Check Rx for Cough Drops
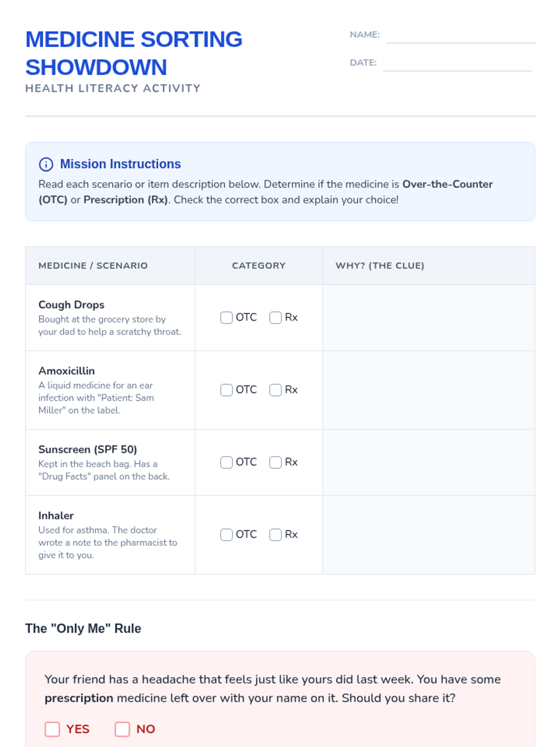The height and width of the screenshot is (747, 560). (x=275, y=317)
